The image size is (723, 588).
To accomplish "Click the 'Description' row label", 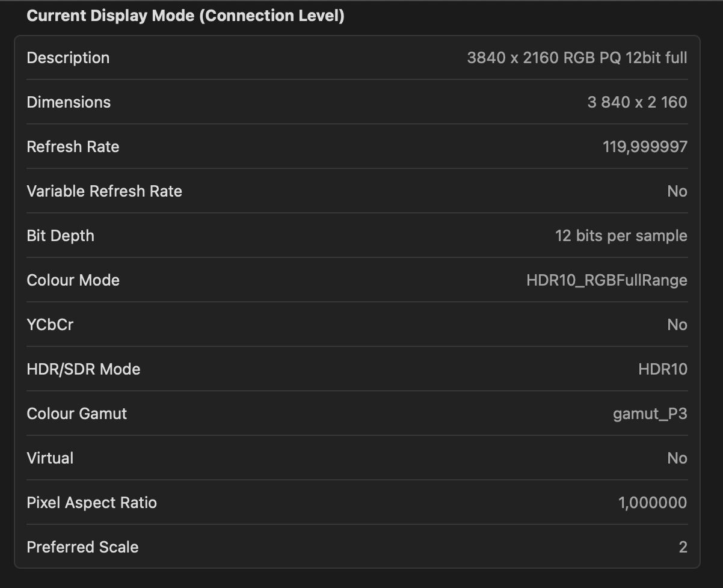I will [x=68, y=58].
